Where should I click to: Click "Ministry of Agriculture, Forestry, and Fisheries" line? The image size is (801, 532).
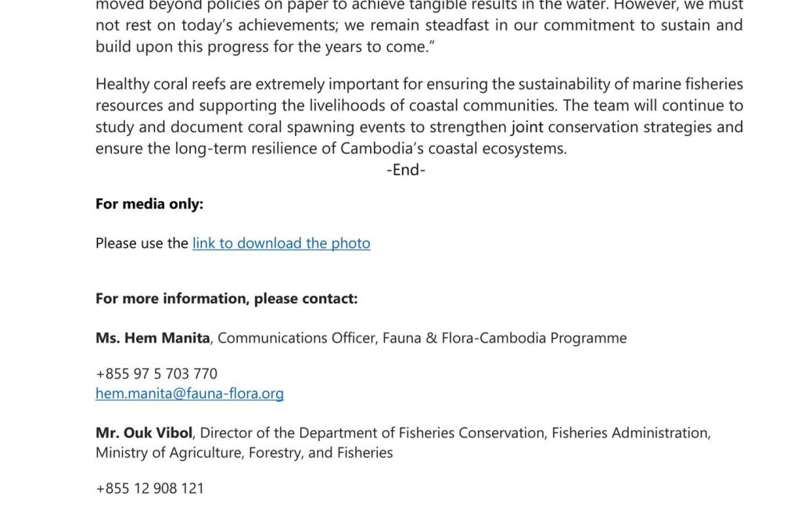click(244, 453)
